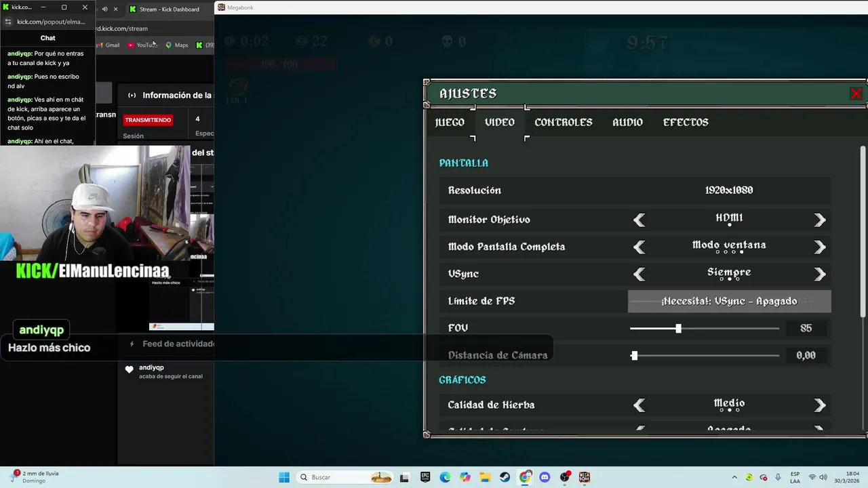Next option arrow for Modo Pantalla Completa
This screenshot has width=868, height=488.
pos(819,247)
